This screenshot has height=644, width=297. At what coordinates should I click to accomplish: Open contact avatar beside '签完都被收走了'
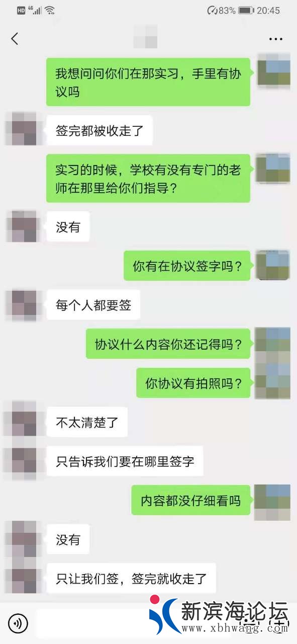21,129
